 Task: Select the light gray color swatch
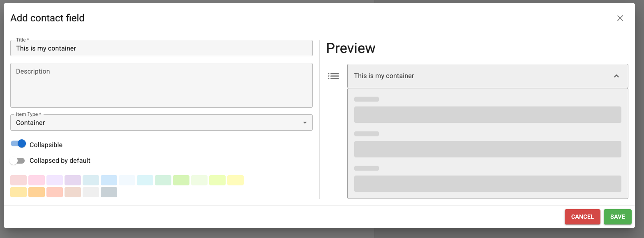(91, 192)
